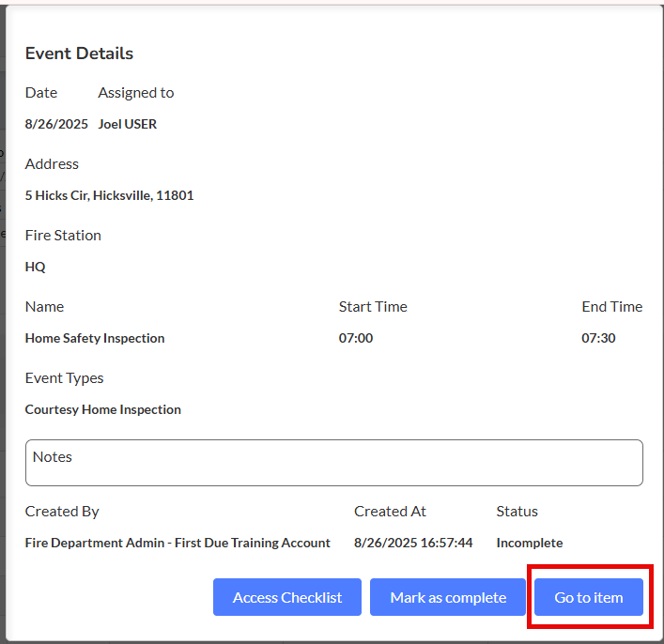Click the Created By label
The width and height of the screenshot is (664, 644).
click(x=62, y=511)
